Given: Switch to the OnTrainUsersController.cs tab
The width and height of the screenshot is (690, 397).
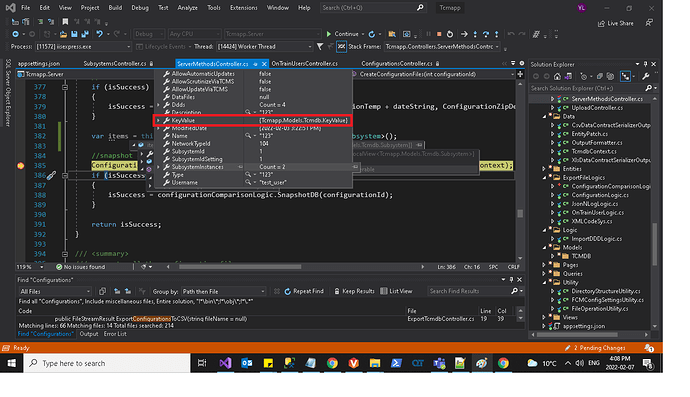Looking at the screenshot, I should pos(305,63).
